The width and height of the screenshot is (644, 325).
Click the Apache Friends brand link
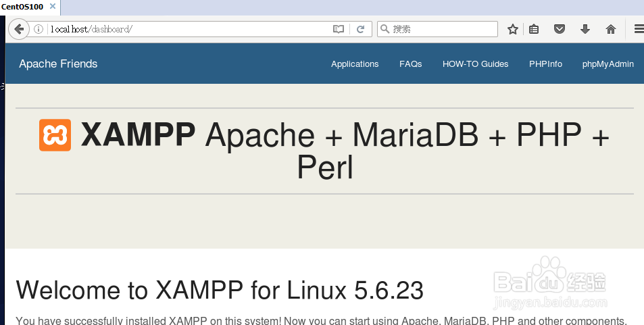coord(58,64)
